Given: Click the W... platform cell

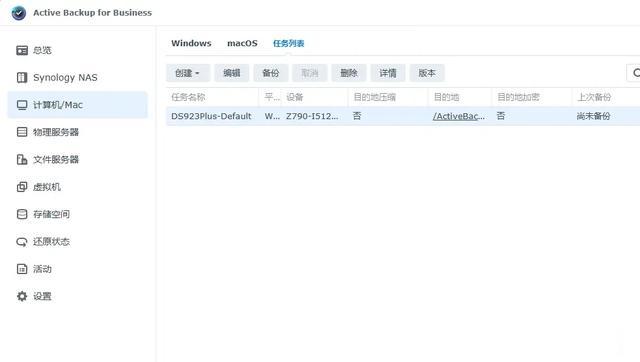Looking at the screenshot, I should coord(272,116).
